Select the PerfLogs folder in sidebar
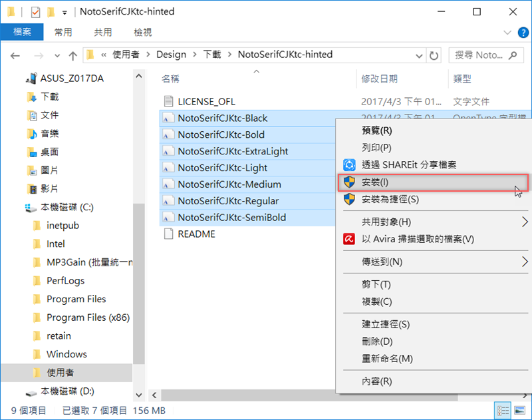Screen dimensions: 532x420 [x=65, y=281]
